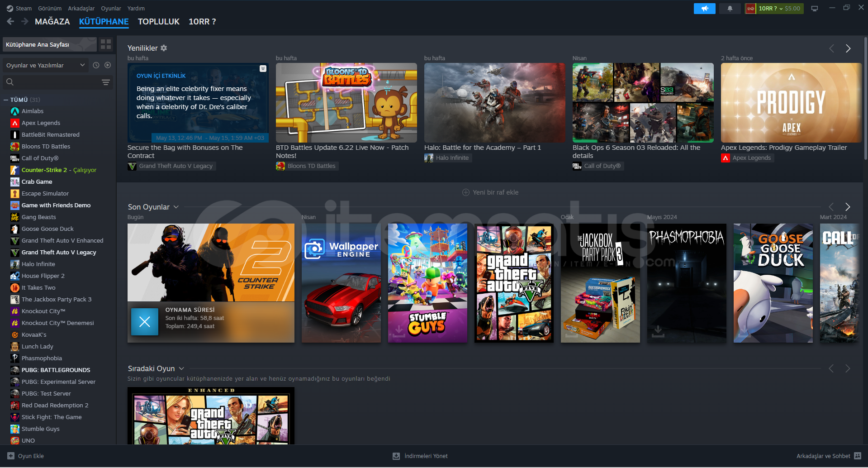The image size is (868, 468).
Task: Click the library page vertical scrollbar
Action: tap(865, 98)
